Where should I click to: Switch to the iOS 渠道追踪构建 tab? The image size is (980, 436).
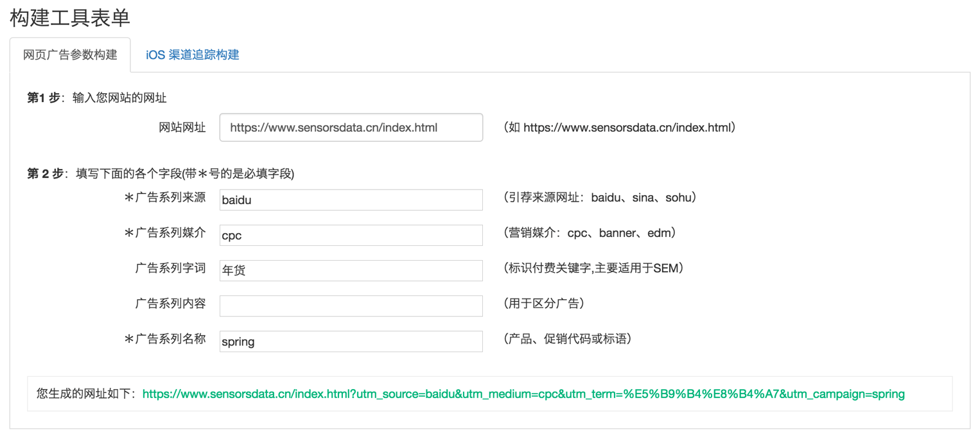point(192,55)
